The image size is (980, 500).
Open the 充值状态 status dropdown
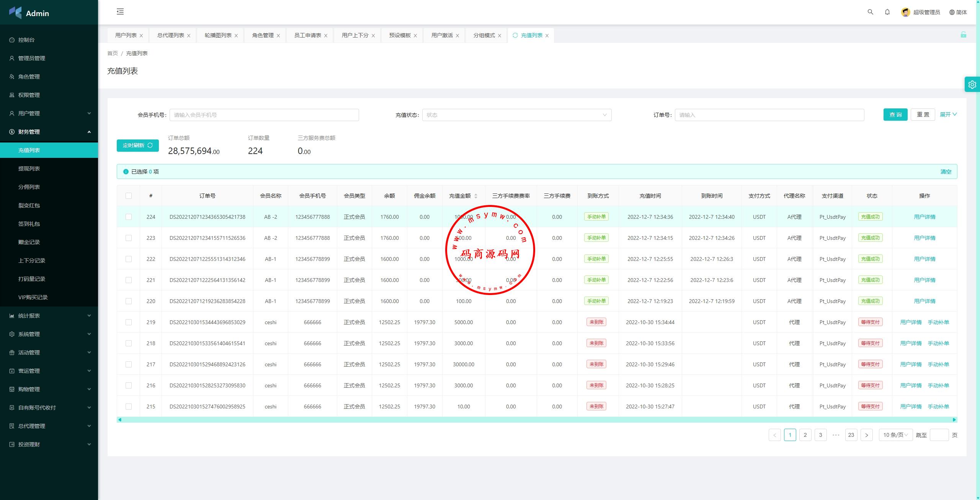517,115
